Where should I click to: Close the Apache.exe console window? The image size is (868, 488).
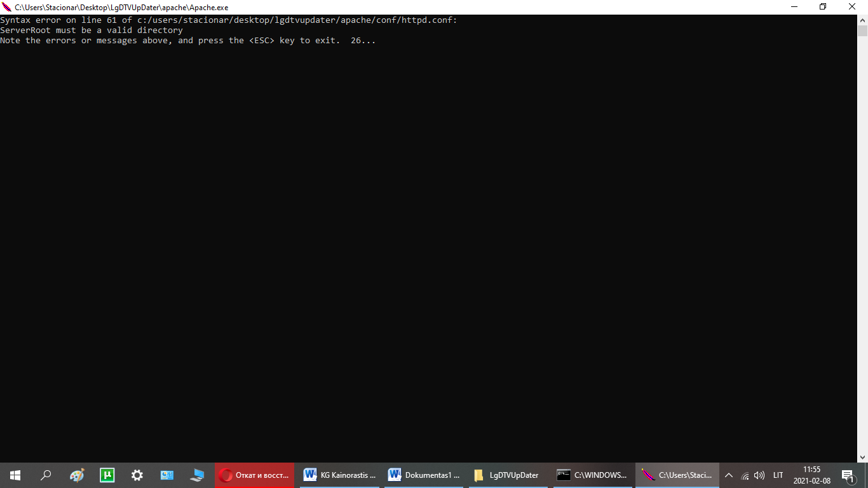852,7
